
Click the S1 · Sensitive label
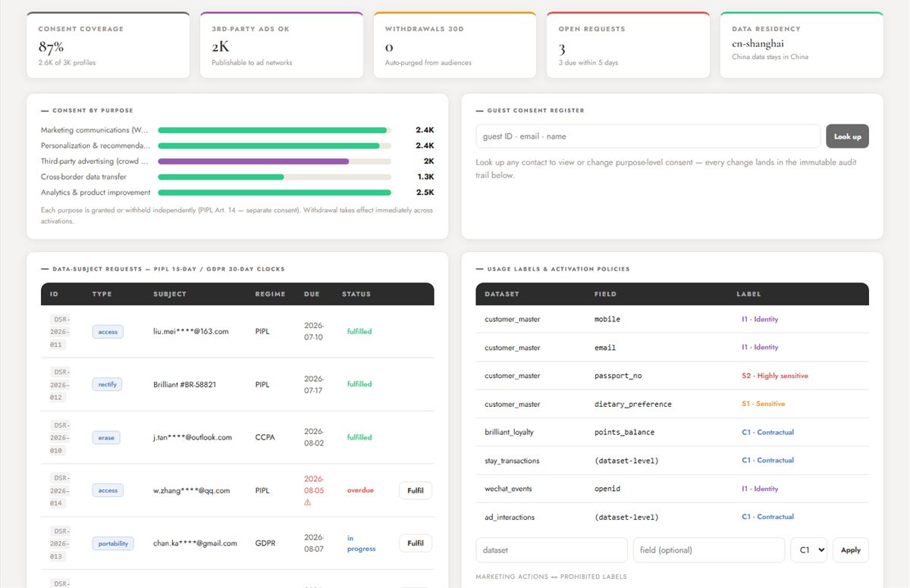coord(763,404)
